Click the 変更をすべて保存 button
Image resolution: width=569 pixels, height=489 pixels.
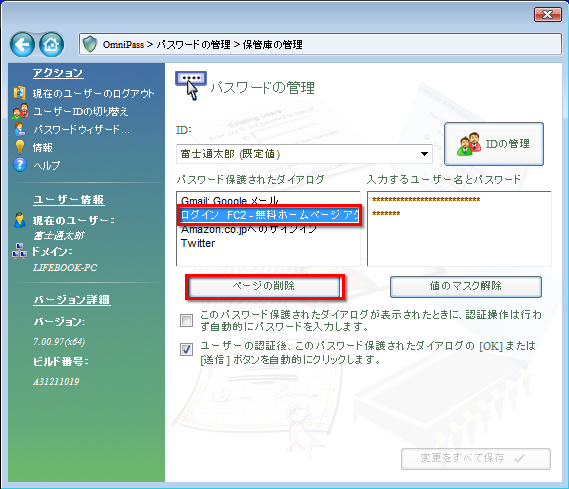tap(476, 459)
